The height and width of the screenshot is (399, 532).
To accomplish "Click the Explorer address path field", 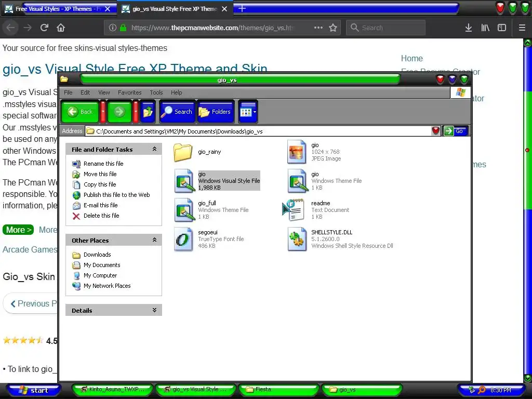I will (258, 131).
